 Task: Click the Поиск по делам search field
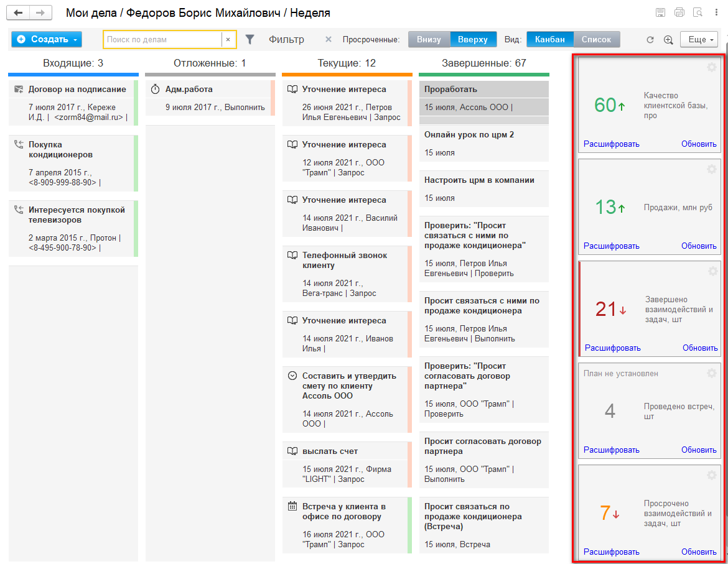coord(162,39)
